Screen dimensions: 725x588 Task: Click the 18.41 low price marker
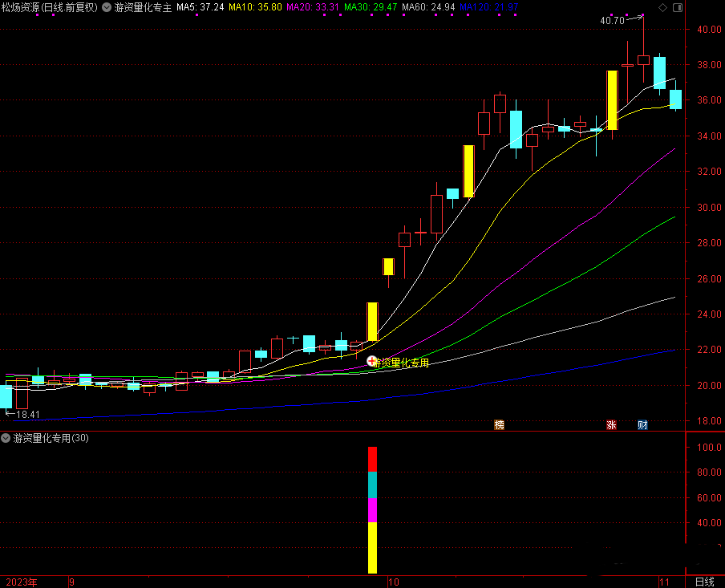27,415
